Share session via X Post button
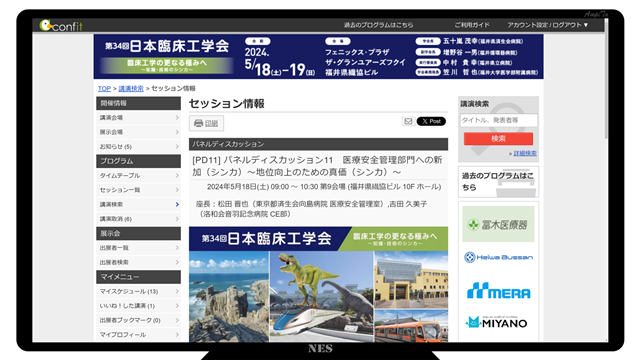640x360 pixels. (x=431, y=121)
